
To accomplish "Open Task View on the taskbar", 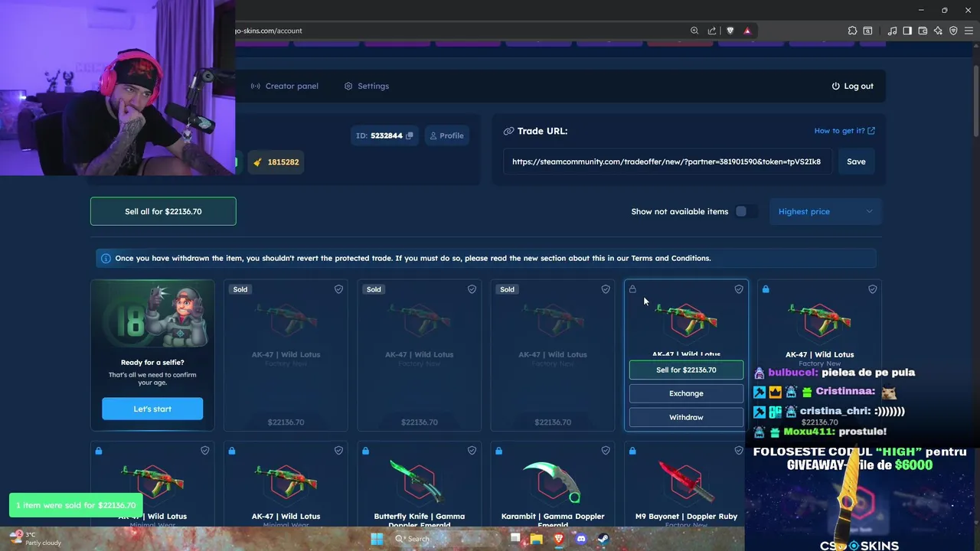I will pos(515,539).
